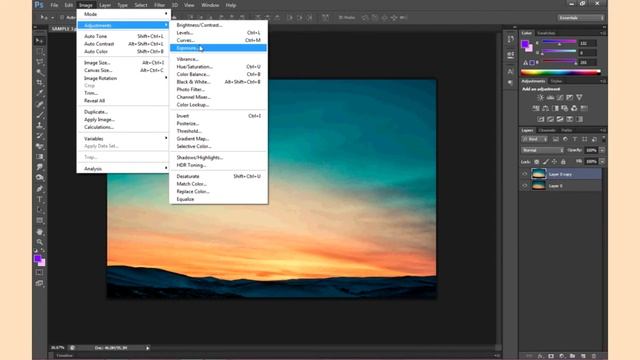Open the collapsed History panel icon
Image resolution: width=640 pixels, height=360 pixels.
point(511,39)
